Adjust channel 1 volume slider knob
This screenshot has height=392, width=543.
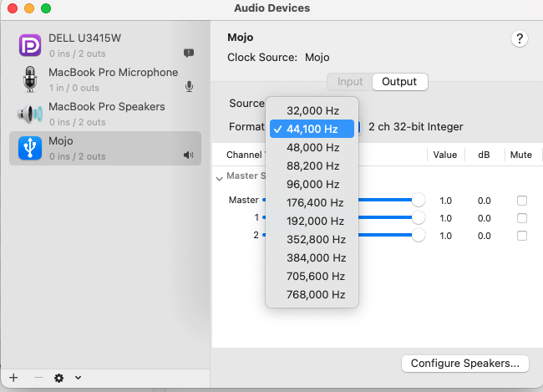419,217
